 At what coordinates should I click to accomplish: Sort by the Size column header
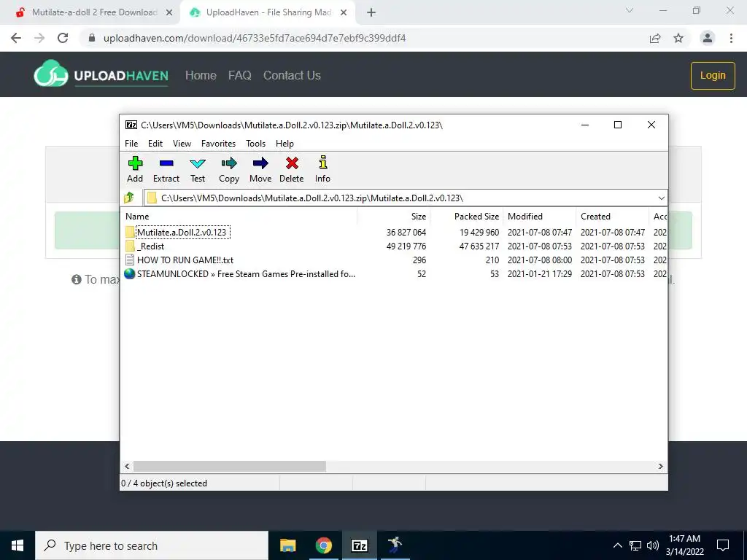[x=393, y=216]
